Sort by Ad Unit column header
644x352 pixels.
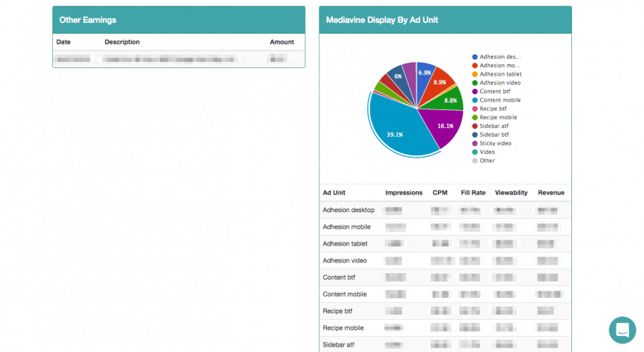[334, 193]
